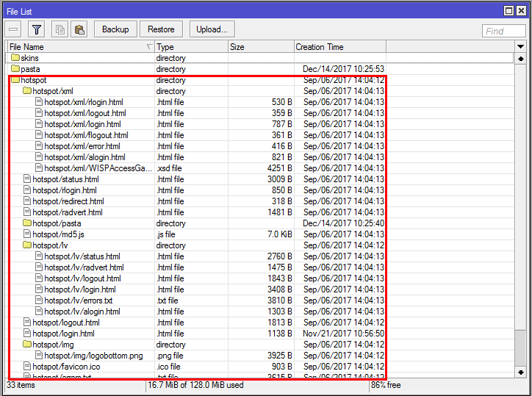This screenshot has height=396, width=532.
Task: Click the hotspot/xml/rlogin.html file icon
Action: coord(39,102)
